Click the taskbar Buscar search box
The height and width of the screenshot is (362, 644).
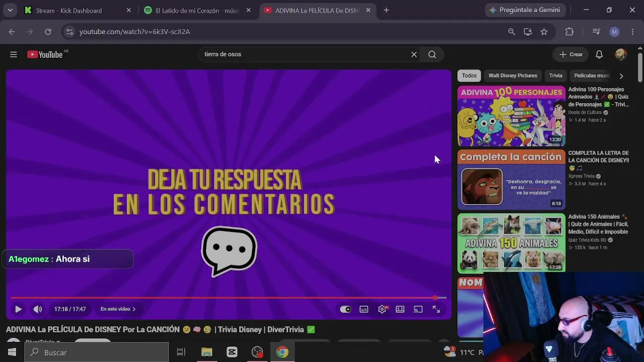[x=97, y=352]
